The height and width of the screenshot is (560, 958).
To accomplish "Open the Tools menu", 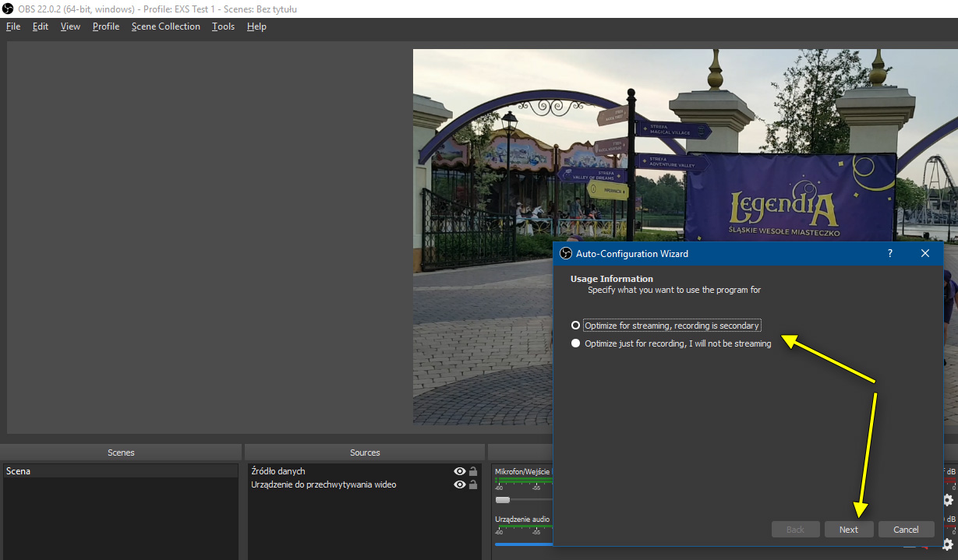I will point(223,26).
